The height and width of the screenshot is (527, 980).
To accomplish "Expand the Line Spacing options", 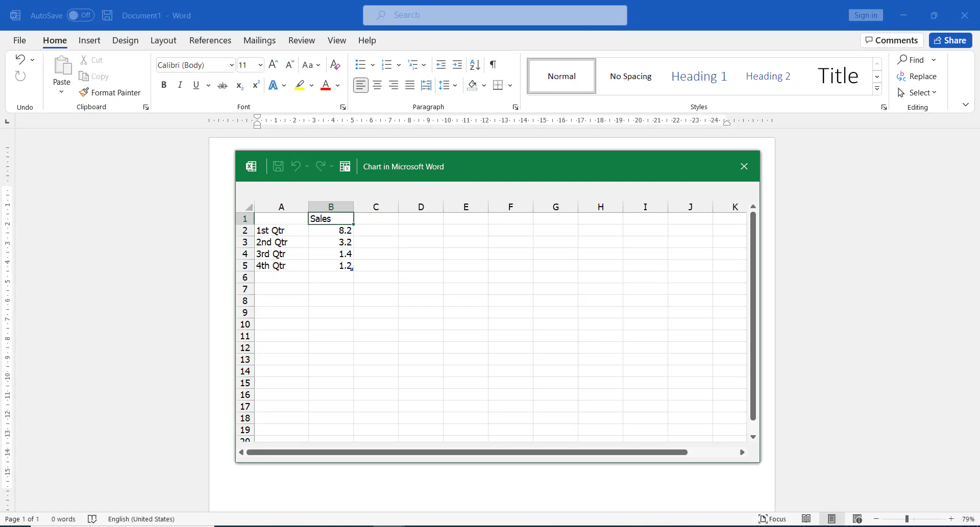I will 448,85.
